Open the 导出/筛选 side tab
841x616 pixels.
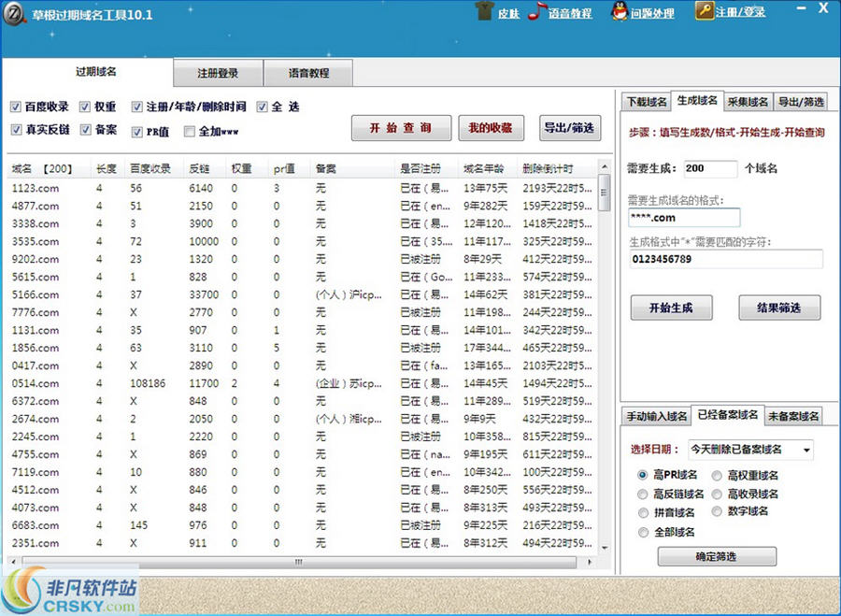[x=801, y=102]
